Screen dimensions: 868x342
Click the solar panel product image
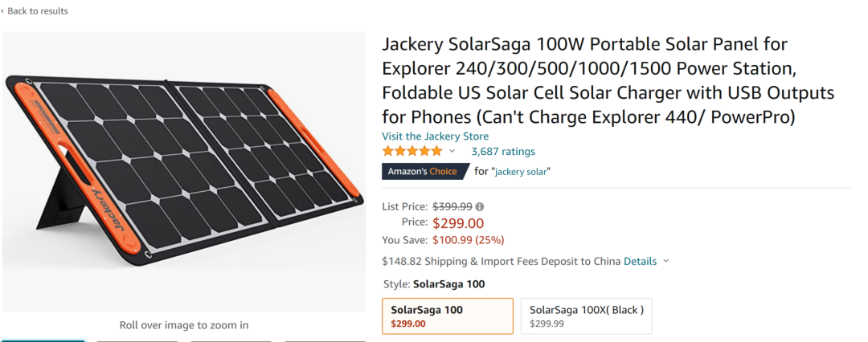click(x=183, y=171)
